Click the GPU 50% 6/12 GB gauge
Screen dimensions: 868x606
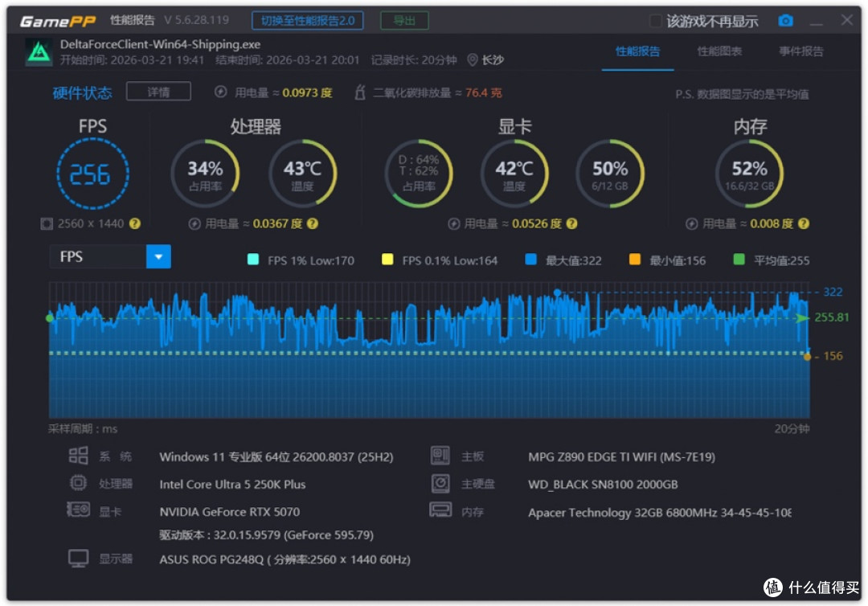610,174
